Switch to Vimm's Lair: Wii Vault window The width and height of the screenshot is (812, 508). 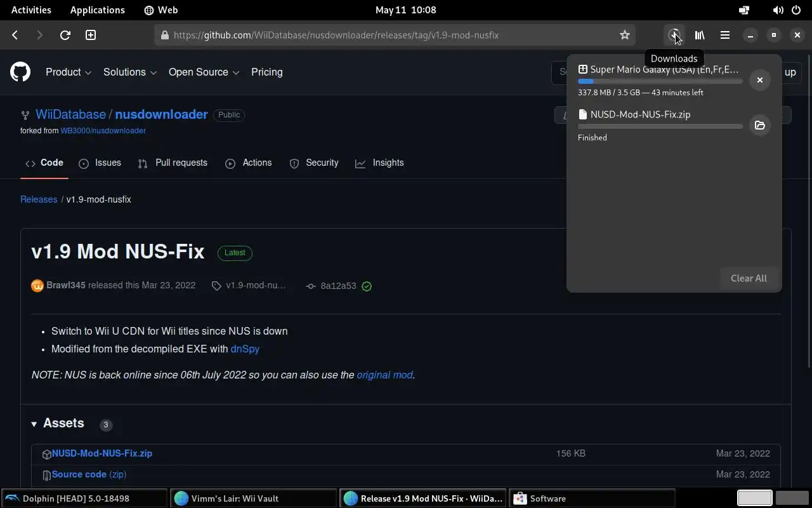tap(253, 498)
